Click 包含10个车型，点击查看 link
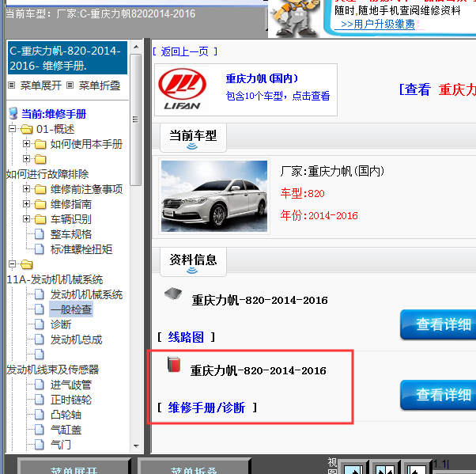This screenshot has width=476, height=474. pos(278,96)
